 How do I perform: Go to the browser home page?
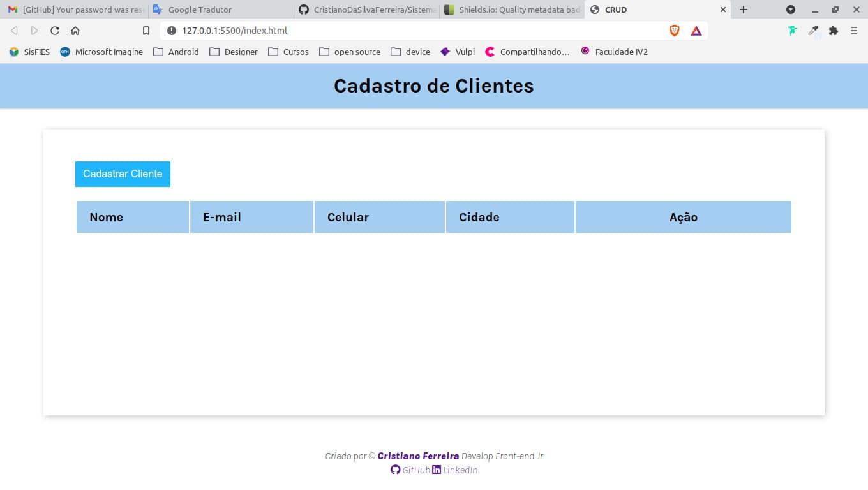point(75,31)
